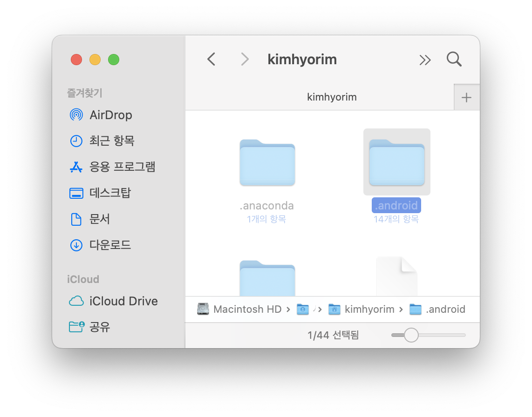Click the 14개의 항목 item count
The height and width of the screenshot is (417, 532).
(396, 219)
